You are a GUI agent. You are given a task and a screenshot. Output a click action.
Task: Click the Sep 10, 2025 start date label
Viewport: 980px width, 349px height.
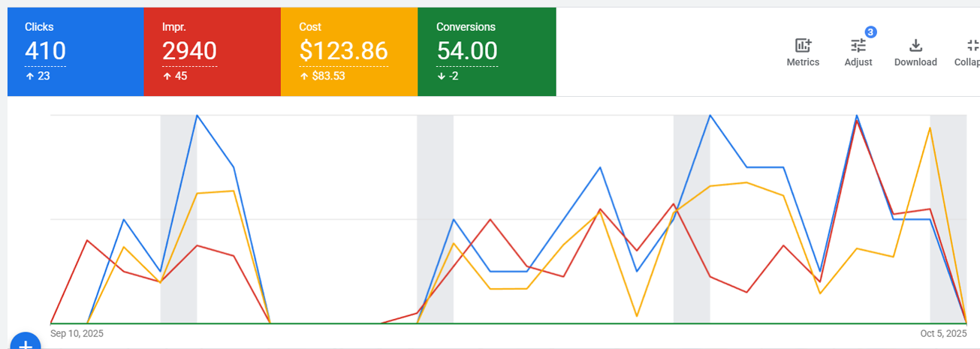pos(77,333)
